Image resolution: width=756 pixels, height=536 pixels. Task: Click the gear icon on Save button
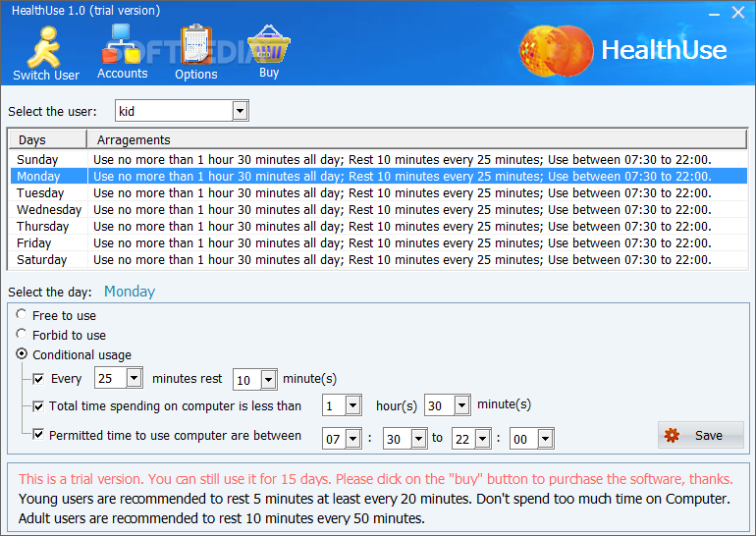tap(672, 435)
